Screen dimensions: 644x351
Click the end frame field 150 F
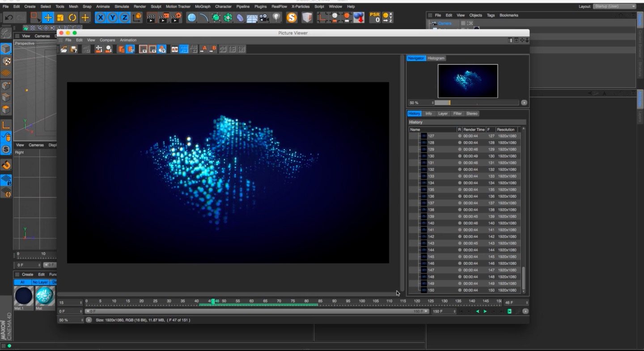click(444, 311)
